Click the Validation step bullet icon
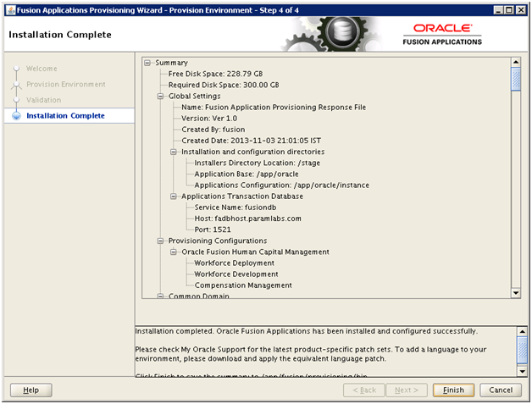 [16, 100]
